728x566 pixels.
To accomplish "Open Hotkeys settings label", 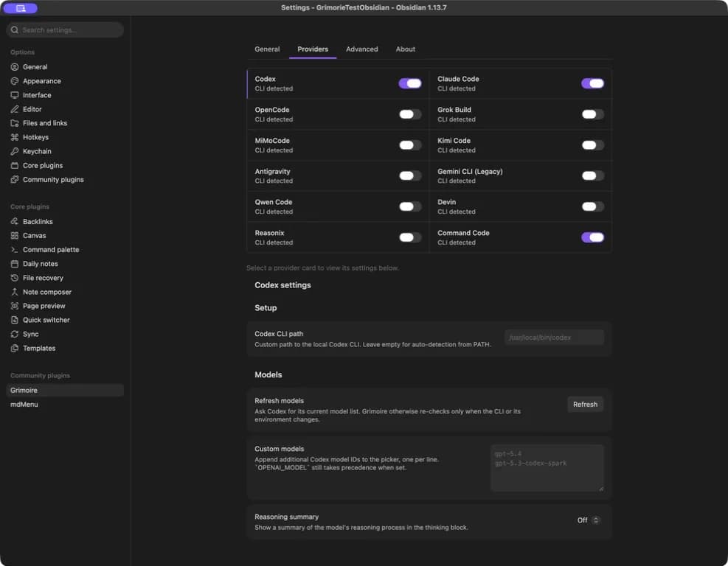I will [35, 137].
